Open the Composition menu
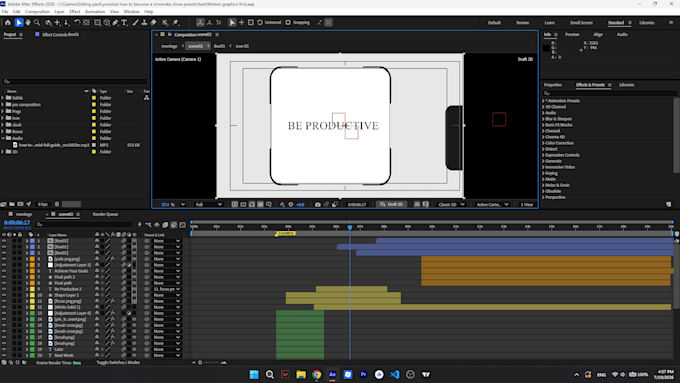 (37, 12)
